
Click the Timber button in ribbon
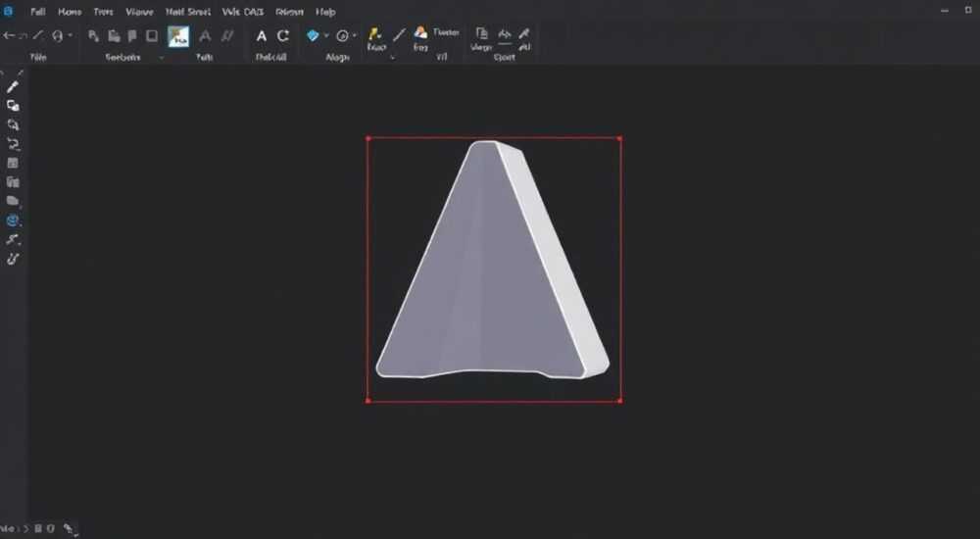click(446, 32)
